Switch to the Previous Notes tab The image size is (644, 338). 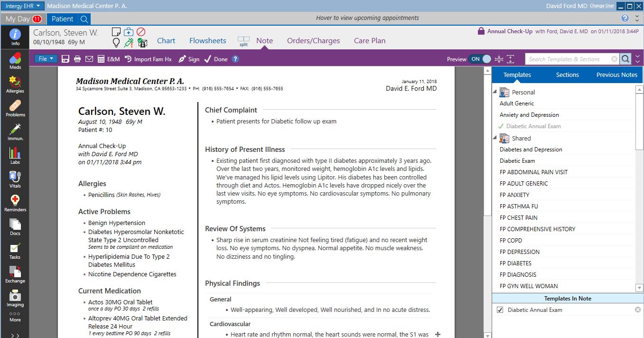click(616, 75)
